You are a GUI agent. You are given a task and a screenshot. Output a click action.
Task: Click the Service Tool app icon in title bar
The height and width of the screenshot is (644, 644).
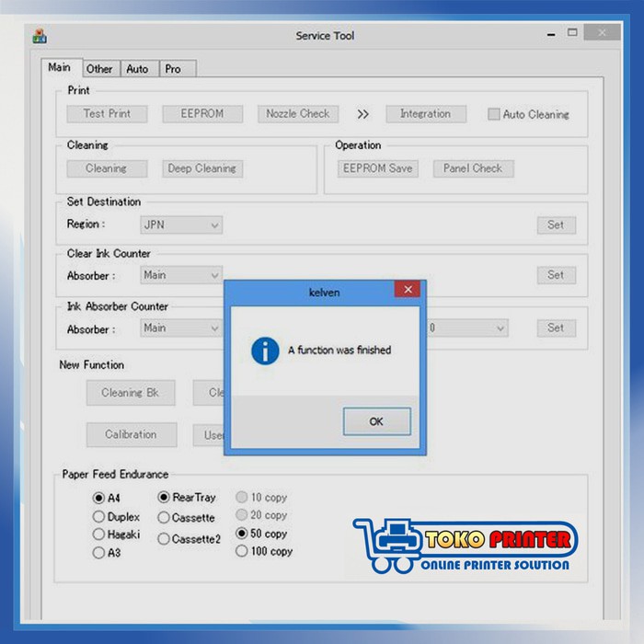pos(40,36)
